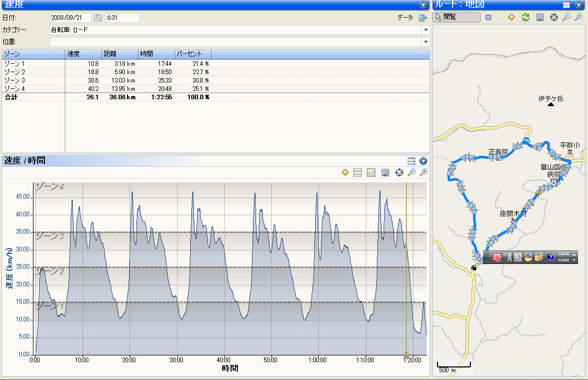This screenshot has width=588, height=380.
Task: Click the 30.8 % percent cell
Action: [201, 80]
